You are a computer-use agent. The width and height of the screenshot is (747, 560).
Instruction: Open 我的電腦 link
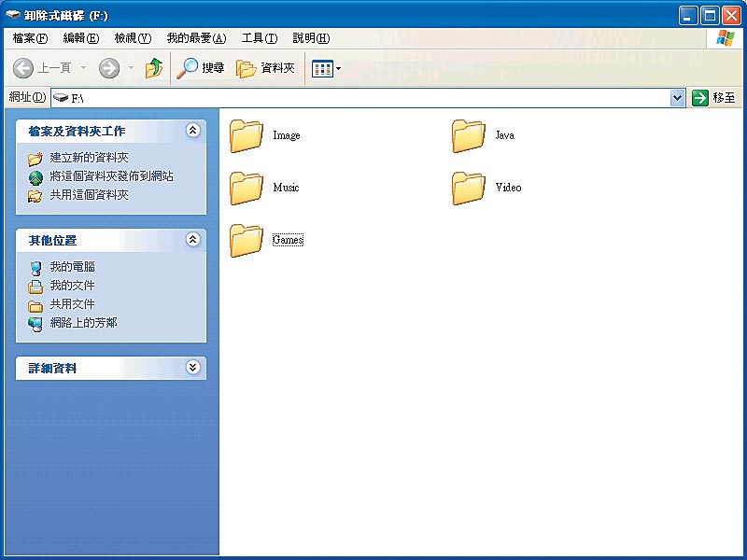coord(73,267)
